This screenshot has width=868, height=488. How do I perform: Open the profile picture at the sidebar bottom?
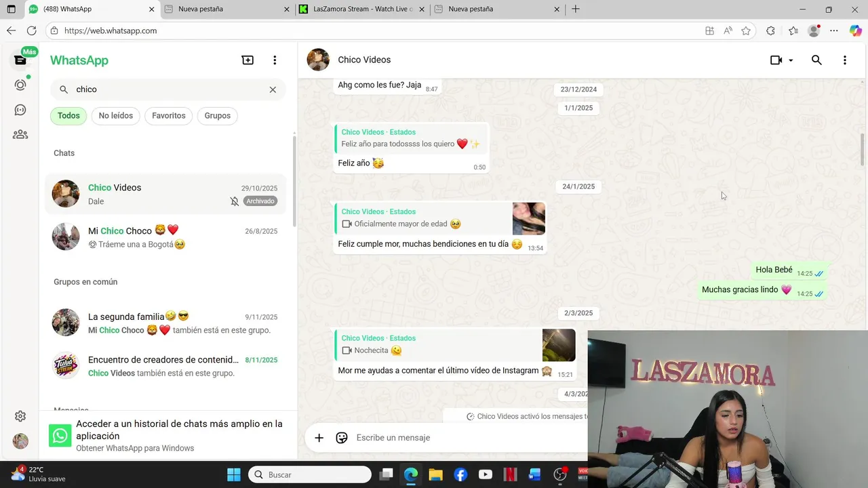[20, 441]
